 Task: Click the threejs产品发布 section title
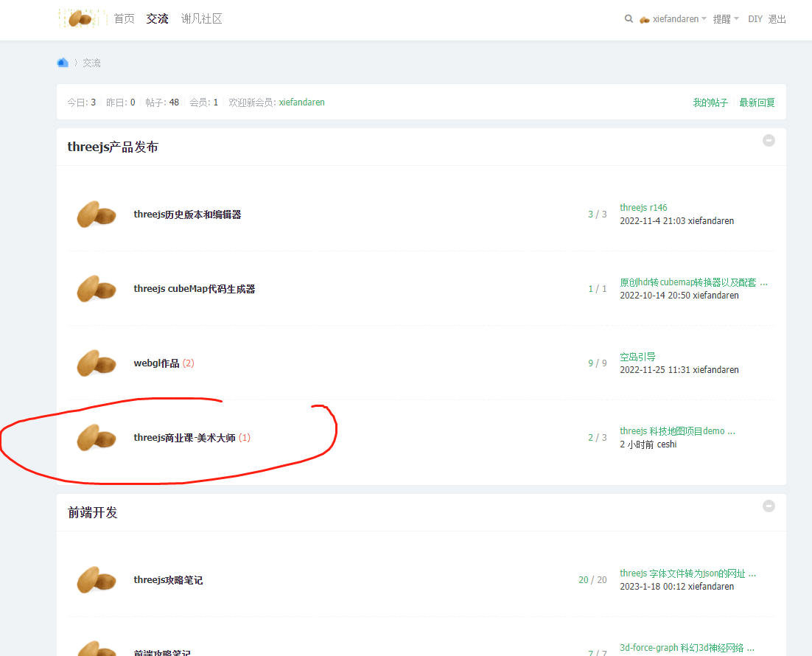point(113,147)
